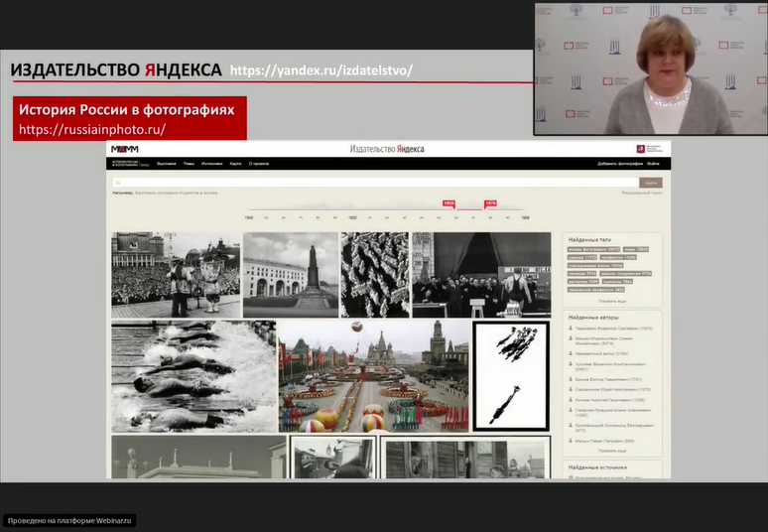Select the 1950 timeline start marker

pos(448,203)
